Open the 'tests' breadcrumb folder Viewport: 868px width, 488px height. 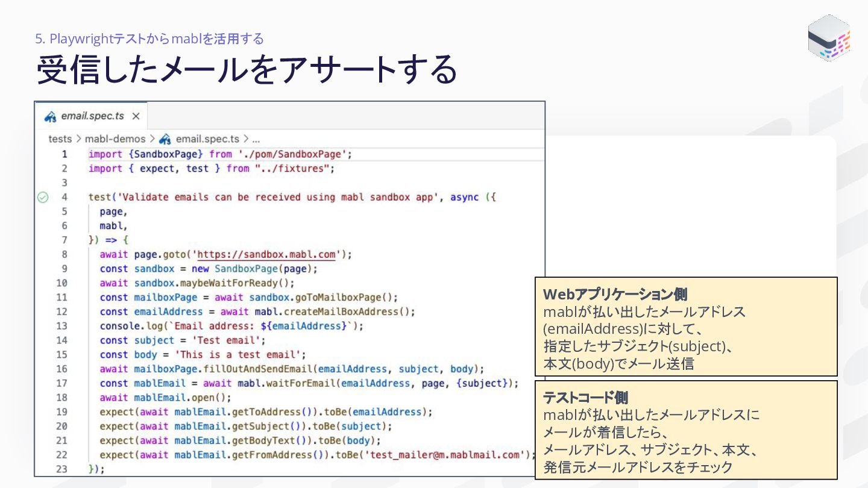60,139
